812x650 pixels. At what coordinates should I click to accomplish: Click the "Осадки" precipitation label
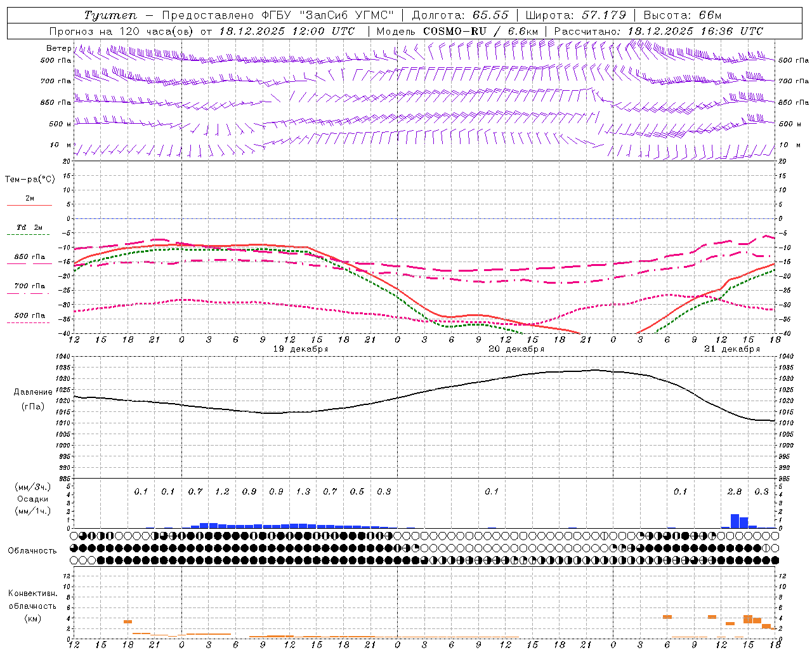pos(32,499)
